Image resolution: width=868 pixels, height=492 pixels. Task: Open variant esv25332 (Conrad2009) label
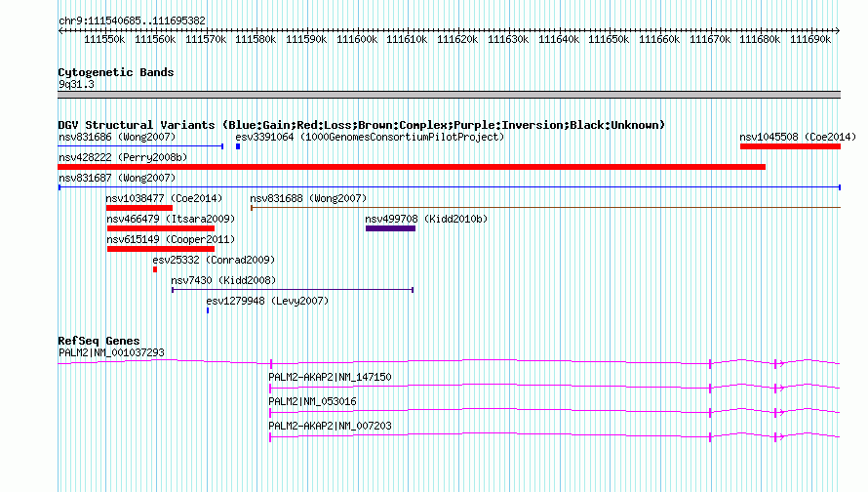click(x=214, y=260)
